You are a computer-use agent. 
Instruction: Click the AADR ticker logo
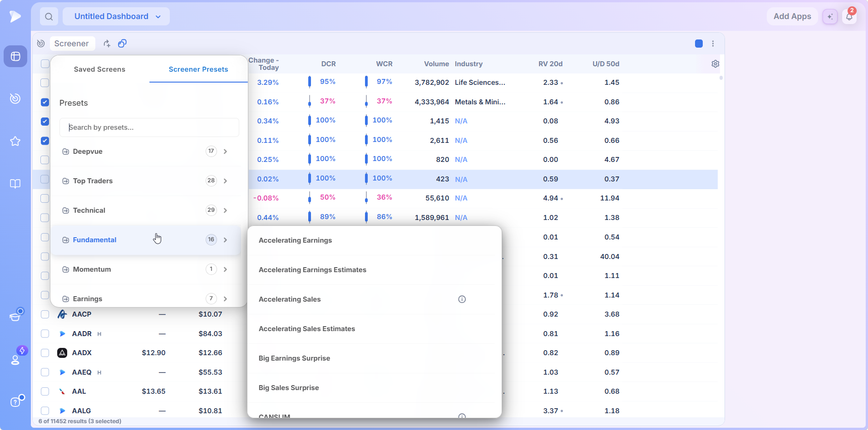pyautogui.click(x=62, y=334)
